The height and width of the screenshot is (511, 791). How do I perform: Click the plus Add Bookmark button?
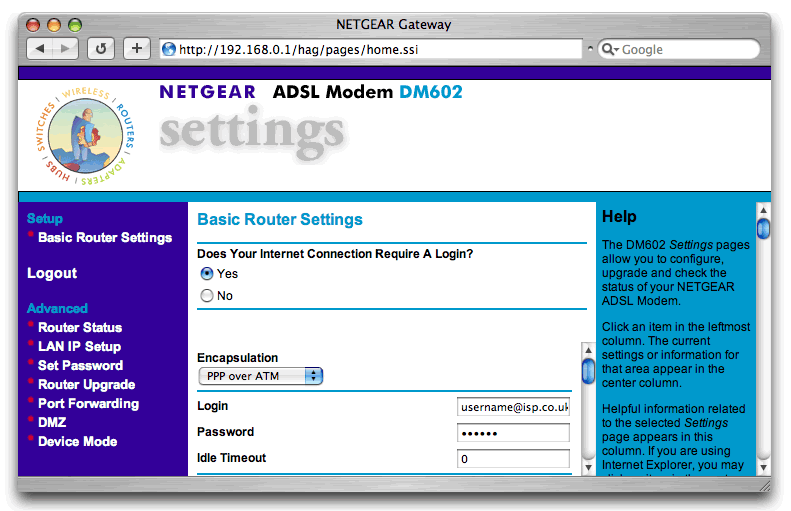tap(137, 49)
